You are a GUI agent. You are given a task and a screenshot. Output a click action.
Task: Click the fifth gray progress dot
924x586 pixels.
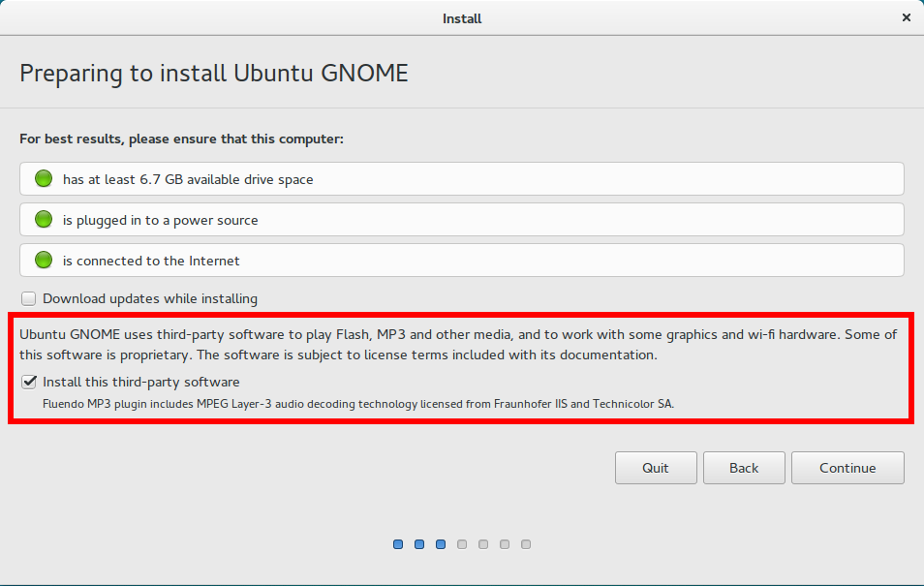(x=483, y=544)
